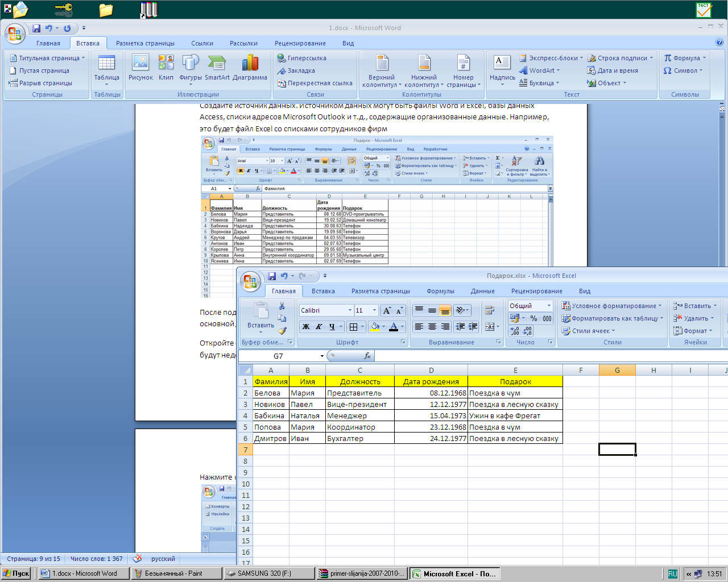Undo in Excel quick access toolbar
This screenshot has height=582, width=728.
click(284, 276)
